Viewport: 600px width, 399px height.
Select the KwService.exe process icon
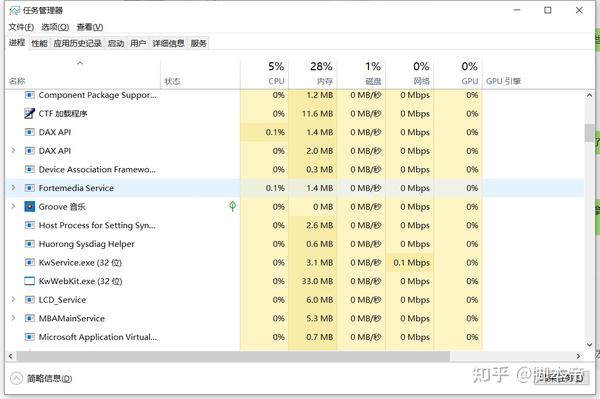(29, 262)
